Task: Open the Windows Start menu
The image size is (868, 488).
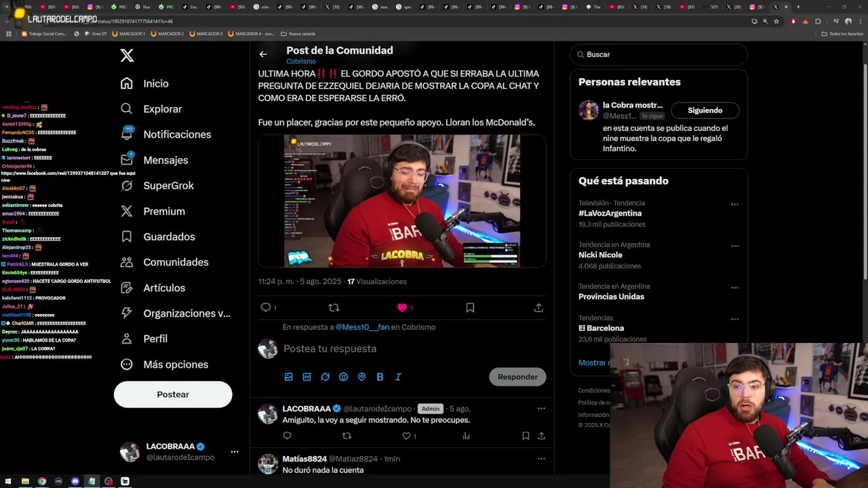Action: point(8,481)
